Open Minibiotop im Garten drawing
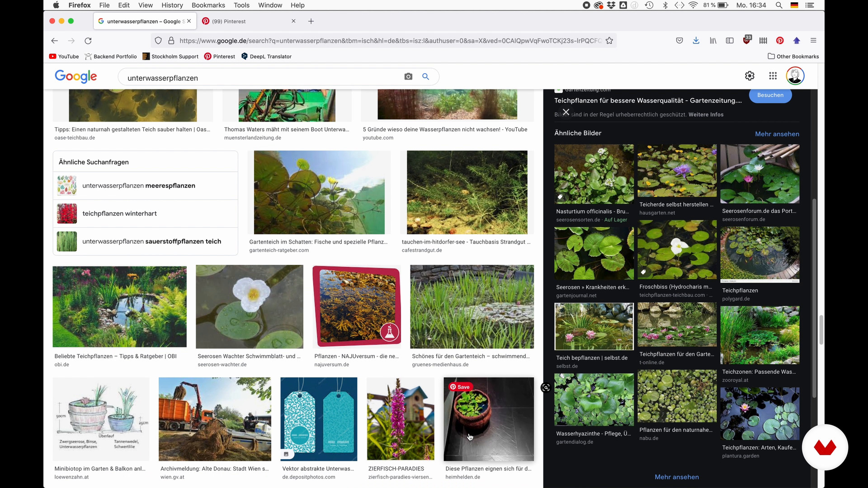 (101, 419)
